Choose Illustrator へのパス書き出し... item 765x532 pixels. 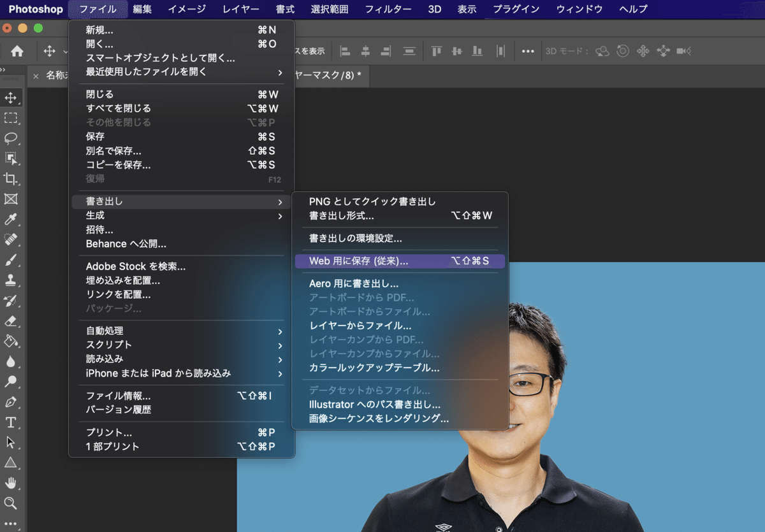click(399, 405)
